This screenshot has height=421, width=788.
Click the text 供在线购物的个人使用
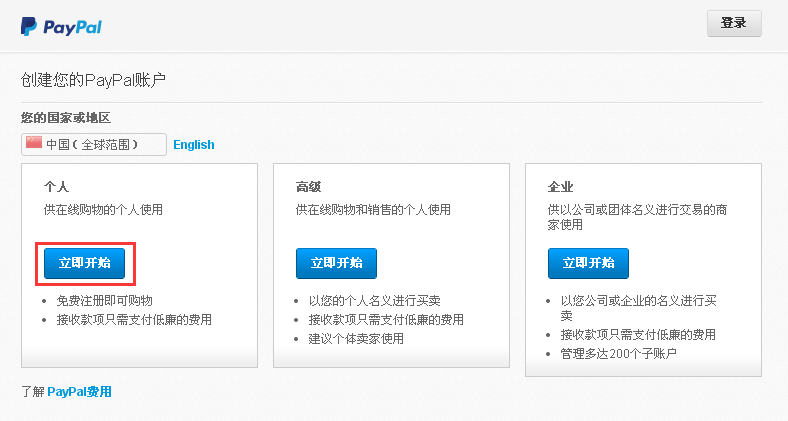click(104, 209)
